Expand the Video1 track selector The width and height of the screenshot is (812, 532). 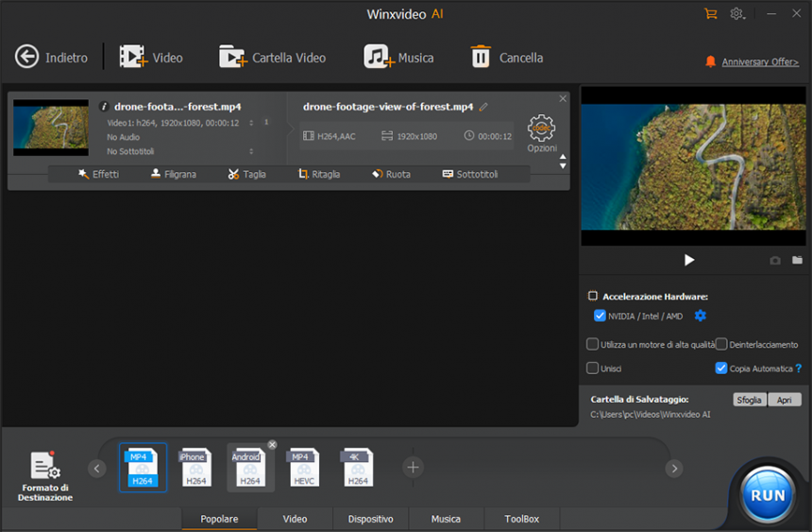(x=251, y=123)
